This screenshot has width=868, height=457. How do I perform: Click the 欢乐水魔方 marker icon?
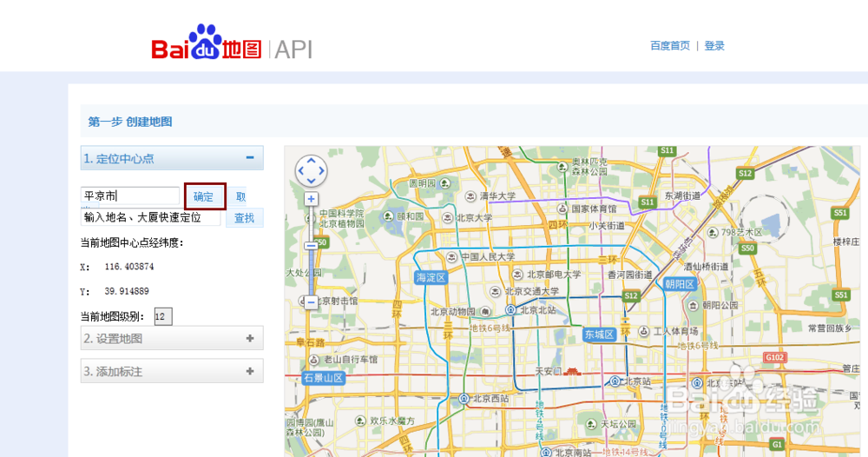(360, 421)
